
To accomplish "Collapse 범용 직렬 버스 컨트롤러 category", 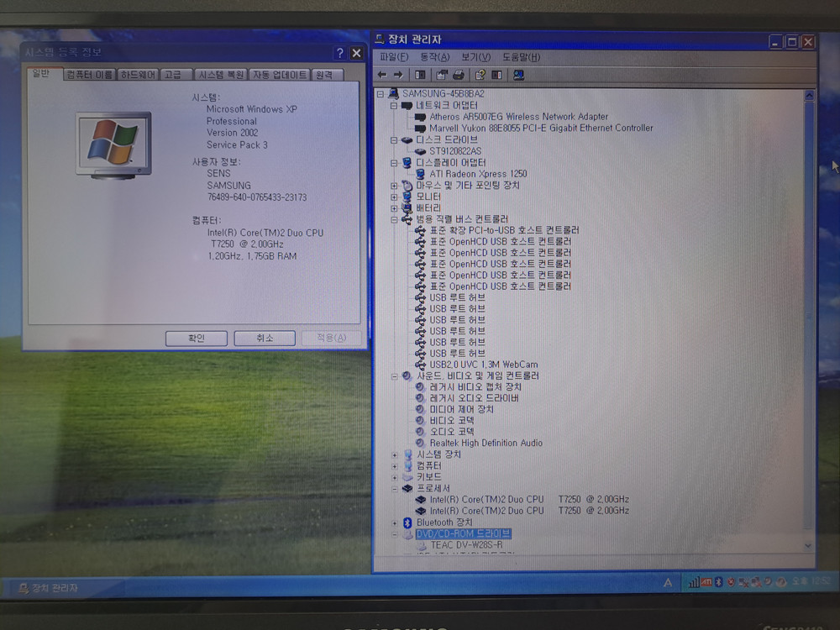I will pos(394,219).
